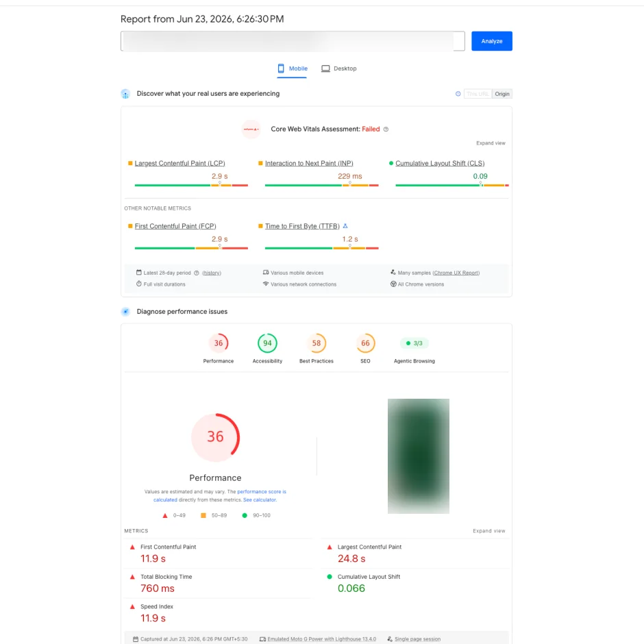Click the icon beside Single page session
Viewport: 644px width, 644px height.
390,639
